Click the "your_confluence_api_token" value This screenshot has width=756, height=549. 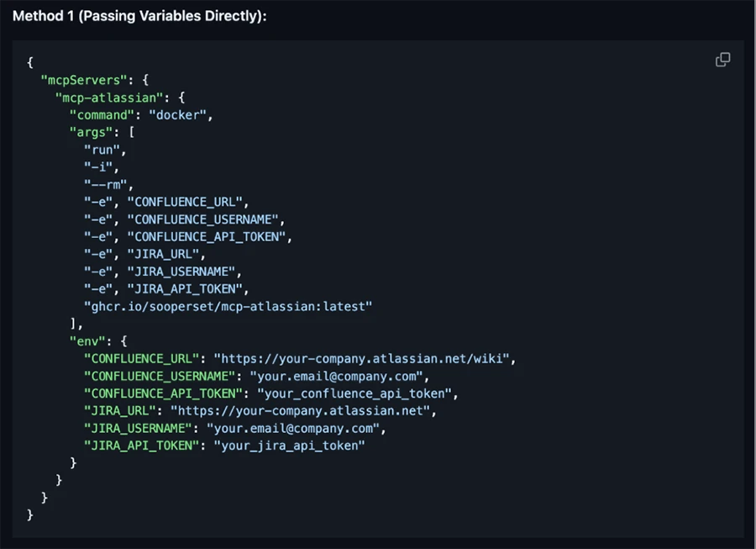(x=356, y=393)
